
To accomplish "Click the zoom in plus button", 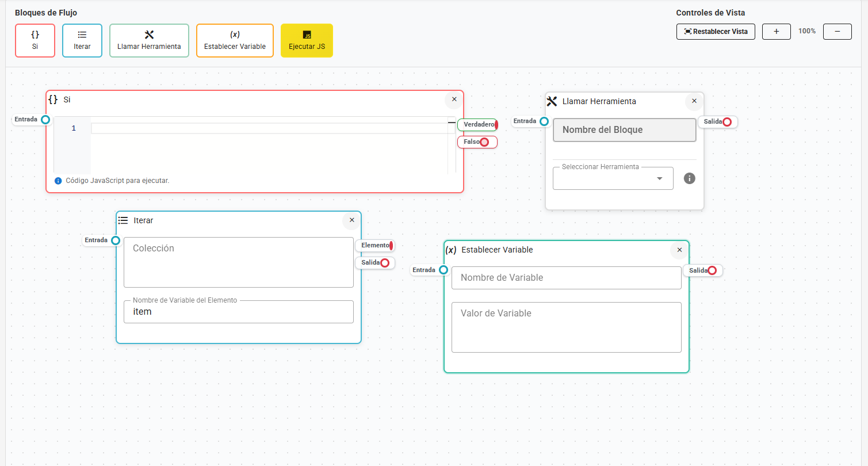I will pyautogui.click(x=776, y=32).
